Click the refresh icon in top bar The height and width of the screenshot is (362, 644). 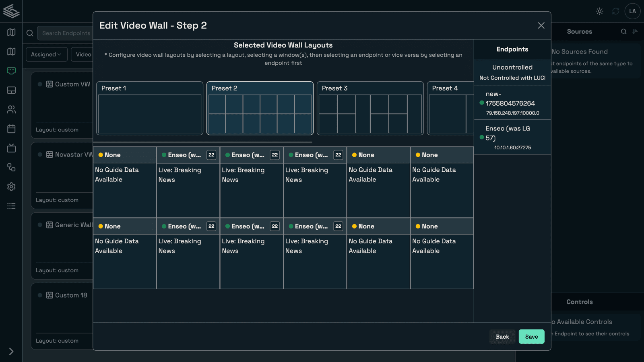click(615, 11)
